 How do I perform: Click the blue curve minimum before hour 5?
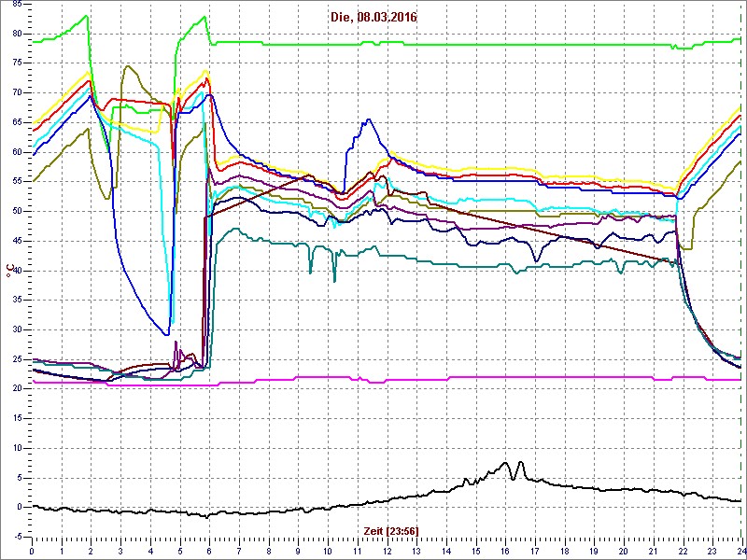tap(167, 335)
